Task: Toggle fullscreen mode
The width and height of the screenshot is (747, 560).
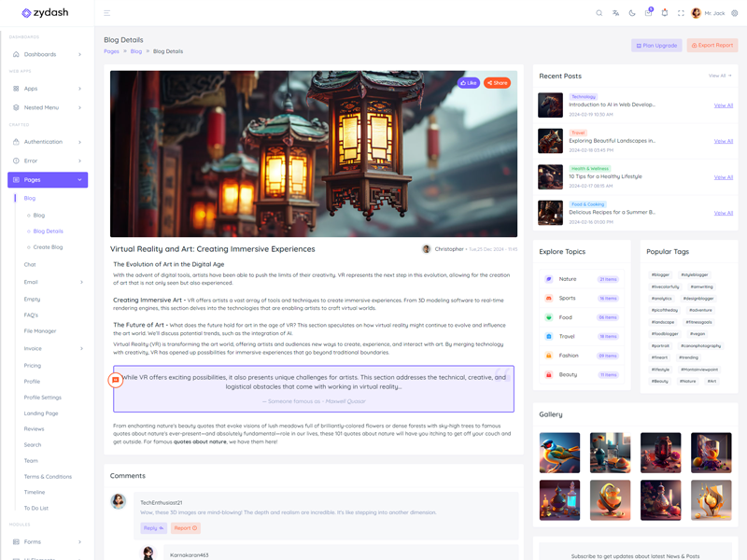Action: pos(681,13)
